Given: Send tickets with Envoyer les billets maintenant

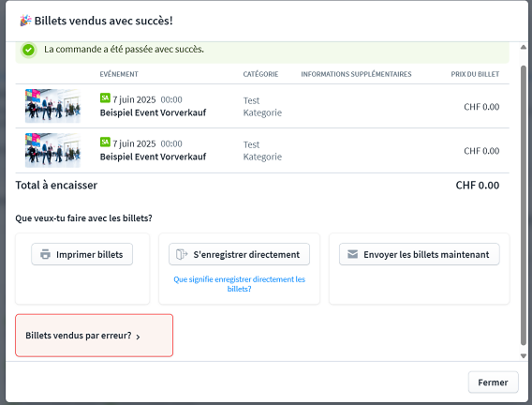Looking at the screenshot, I should [x=420, y=254].
